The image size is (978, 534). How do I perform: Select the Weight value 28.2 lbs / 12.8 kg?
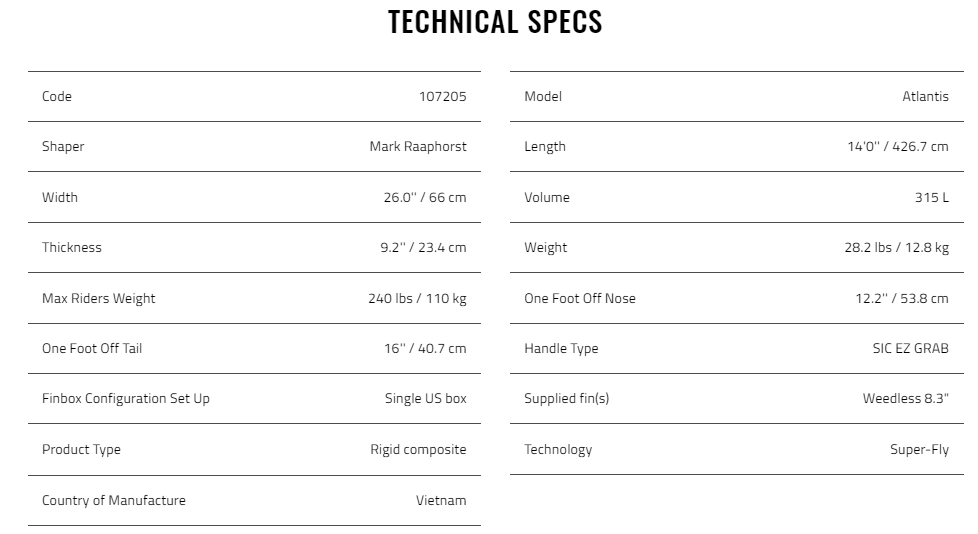(x=897, y=248)
